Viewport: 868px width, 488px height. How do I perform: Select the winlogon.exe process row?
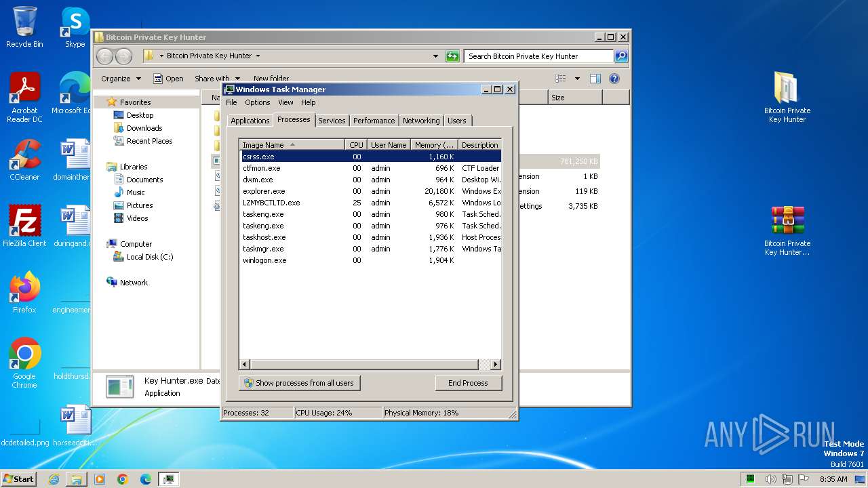click(x=370, y=260)
